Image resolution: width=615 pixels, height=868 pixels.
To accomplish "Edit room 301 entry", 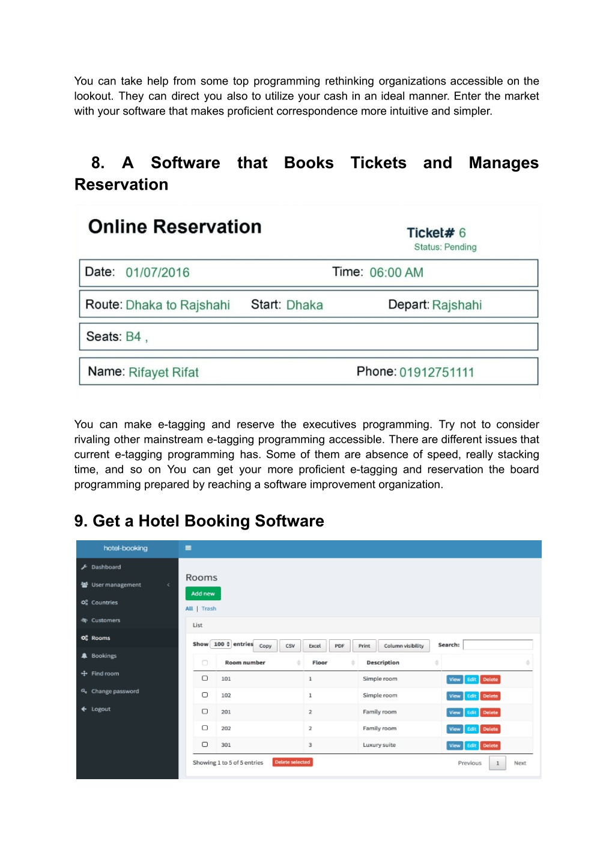I will pos(471,746).
